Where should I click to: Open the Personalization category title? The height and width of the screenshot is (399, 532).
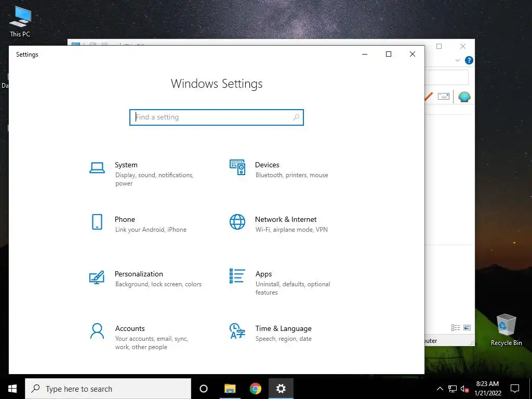point(139,274)
